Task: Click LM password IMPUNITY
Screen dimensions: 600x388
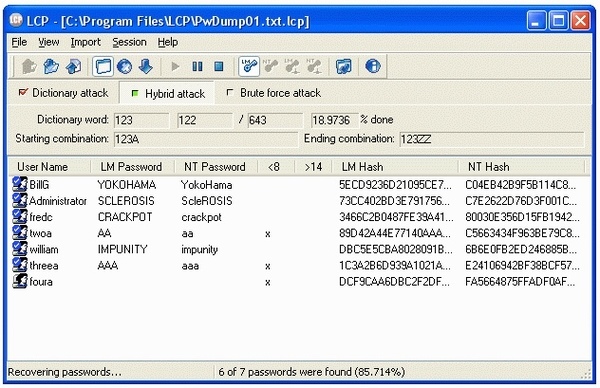Action: click(x=122, y=249)
